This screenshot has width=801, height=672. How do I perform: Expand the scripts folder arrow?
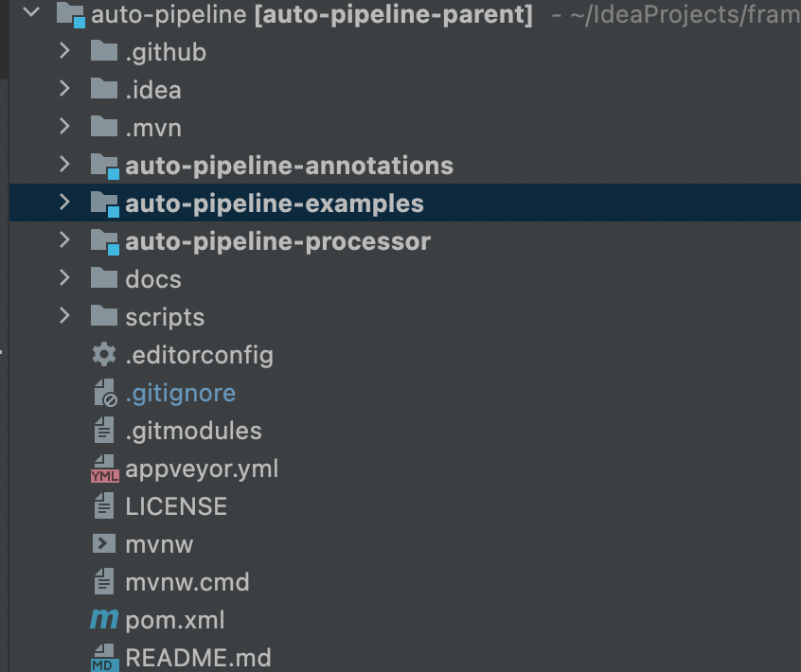(64, 316)
